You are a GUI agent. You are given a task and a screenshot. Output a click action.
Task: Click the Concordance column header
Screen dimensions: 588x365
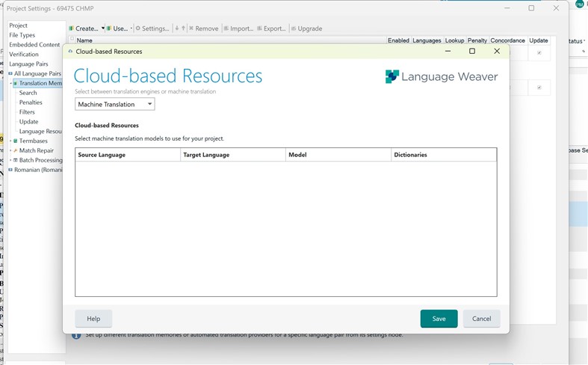[x=507, y=40]
